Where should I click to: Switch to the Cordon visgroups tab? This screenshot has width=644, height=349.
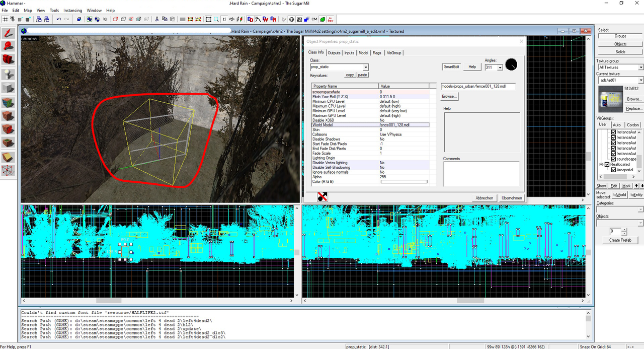point(633,125)
